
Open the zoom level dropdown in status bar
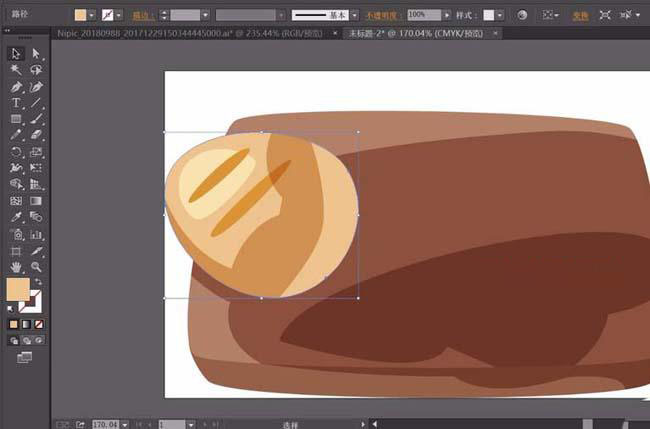[124, 424]
